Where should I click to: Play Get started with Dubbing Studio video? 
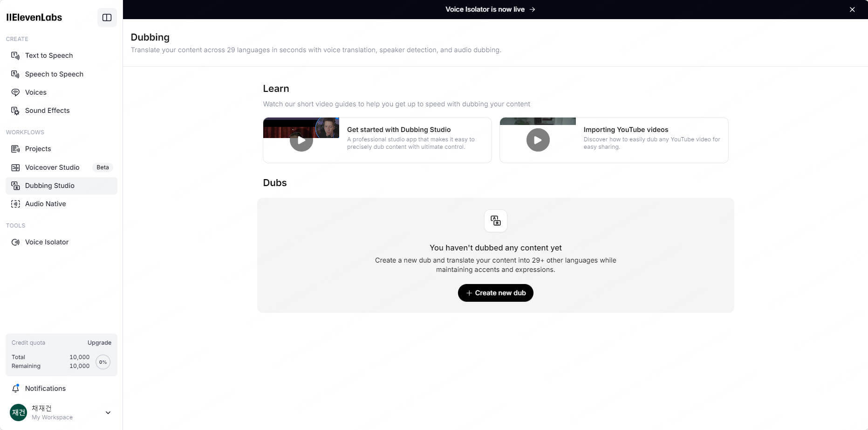(x=301, y=140)
